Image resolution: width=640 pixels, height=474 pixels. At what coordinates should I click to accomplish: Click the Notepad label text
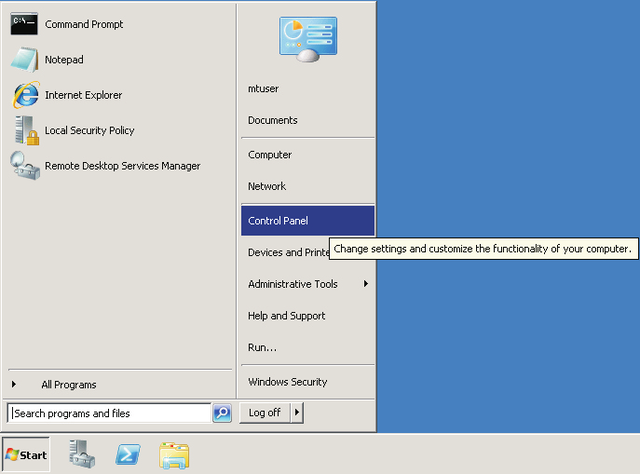coord(64,60)
